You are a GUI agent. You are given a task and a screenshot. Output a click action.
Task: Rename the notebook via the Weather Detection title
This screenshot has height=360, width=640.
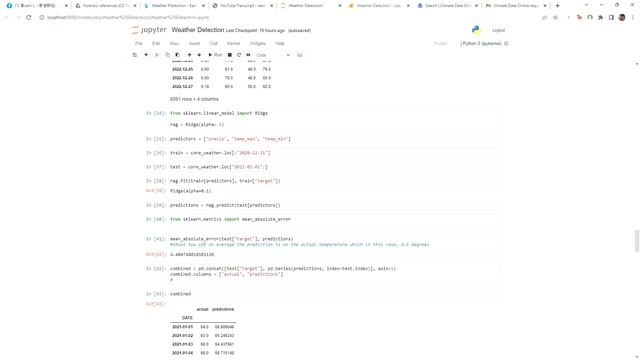point(198,30)
